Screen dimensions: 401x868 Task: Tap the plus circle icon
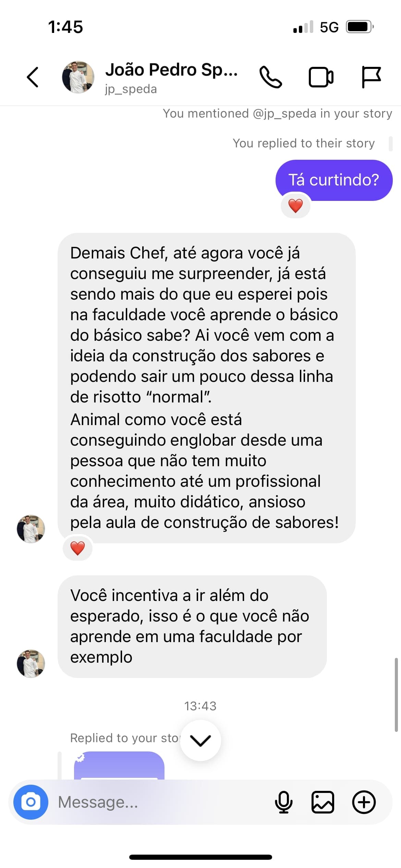(364, 802)
